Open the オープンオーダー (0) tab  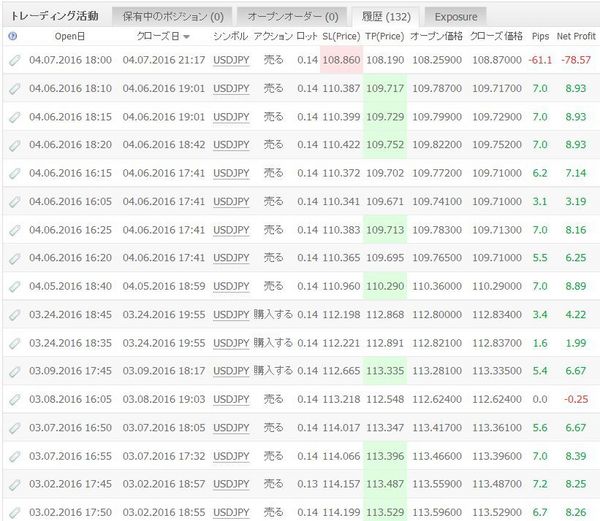coord(293,17)
